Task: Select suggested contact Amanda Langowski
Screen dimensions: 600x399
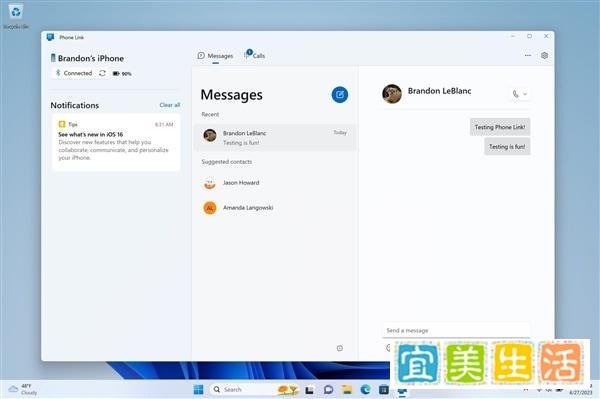Action: tap(275, 208)
